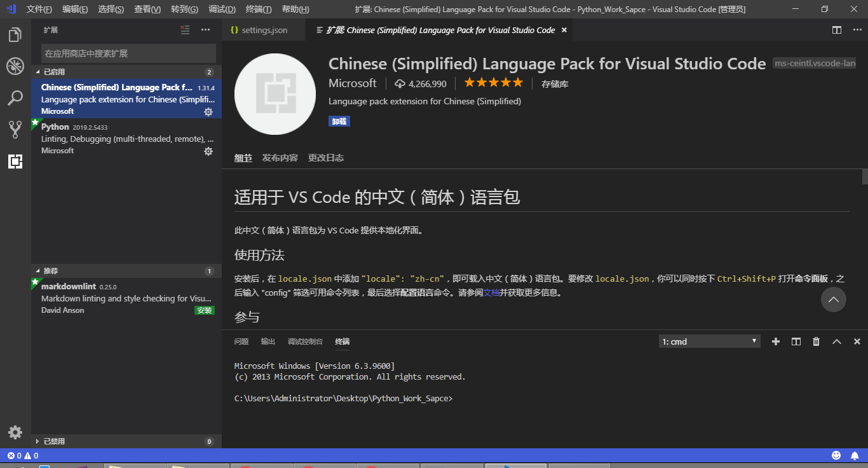Open the Search view in activity bar

click(15, 98)
